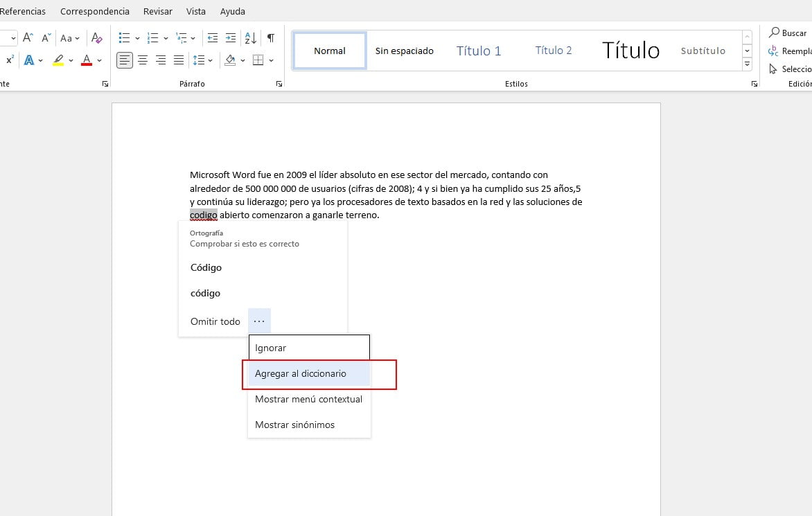812x516 pixels.
Task: Open the change case Aa dropdown
Action: (69, 38)
